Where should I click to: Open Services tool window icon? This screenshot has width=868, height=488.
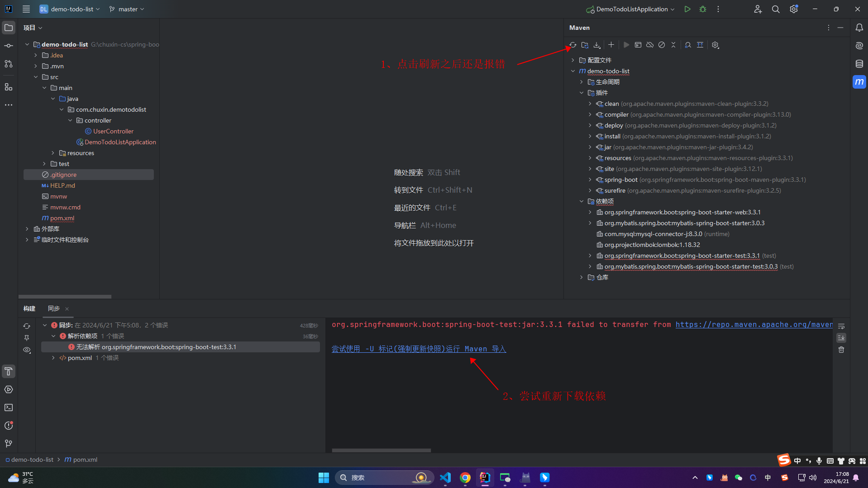point(9,389)
